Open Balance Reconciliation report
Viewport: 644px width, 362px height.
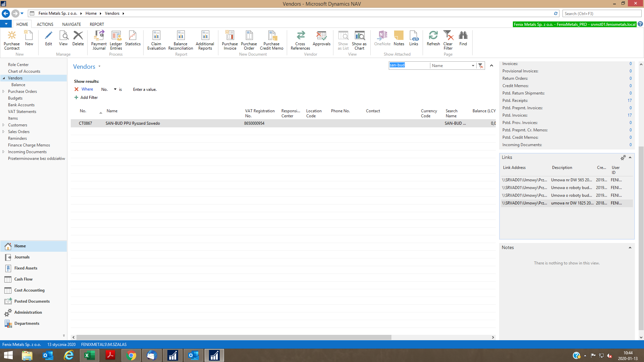click(x=181, y=40)
